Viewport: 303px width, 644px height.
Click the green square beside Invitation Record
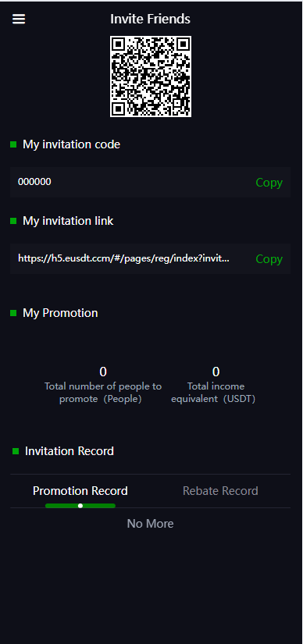[16, 451]
